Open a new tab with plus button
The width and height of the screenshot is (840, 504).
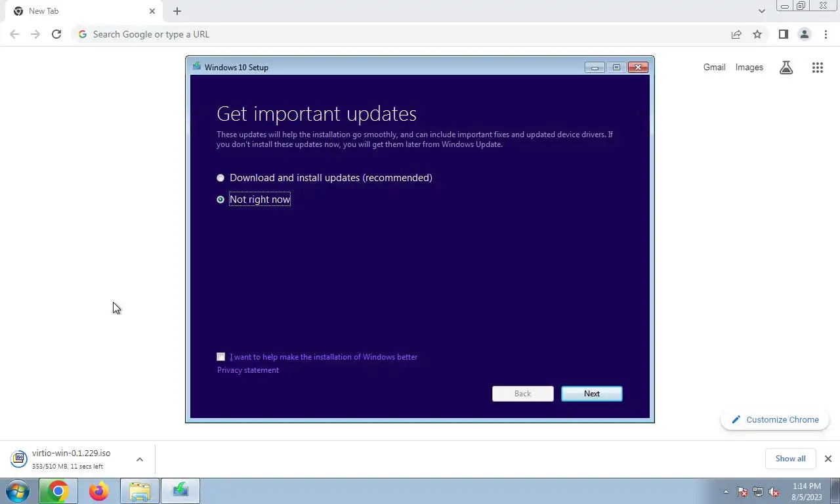click(177, 11)
